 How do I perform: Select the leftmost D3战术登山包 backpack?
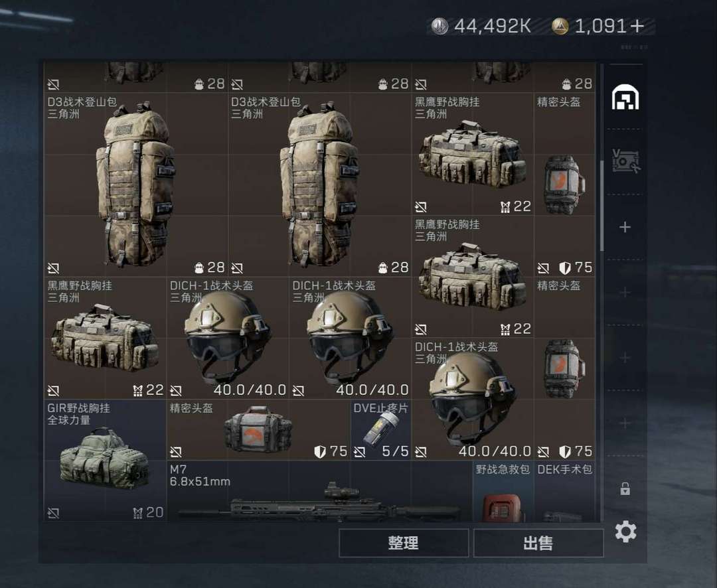[136, 184]
